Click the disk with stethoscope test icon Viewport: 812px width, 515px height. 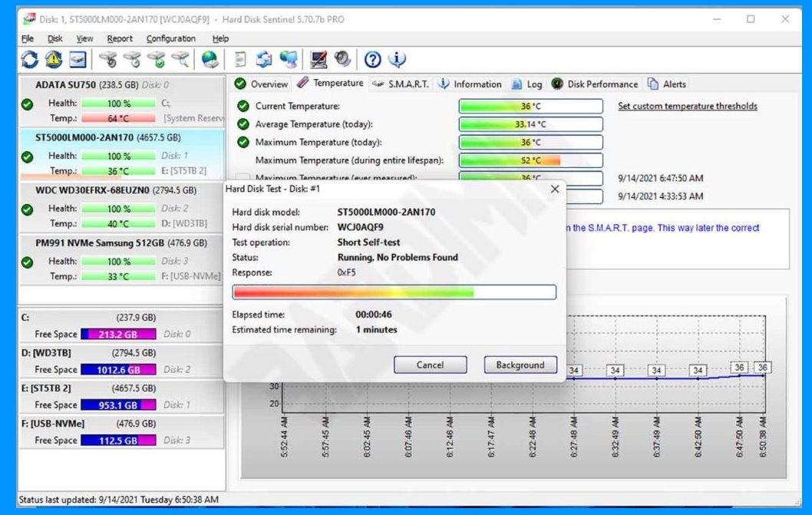pyautogui.click(x=107, y=60)
